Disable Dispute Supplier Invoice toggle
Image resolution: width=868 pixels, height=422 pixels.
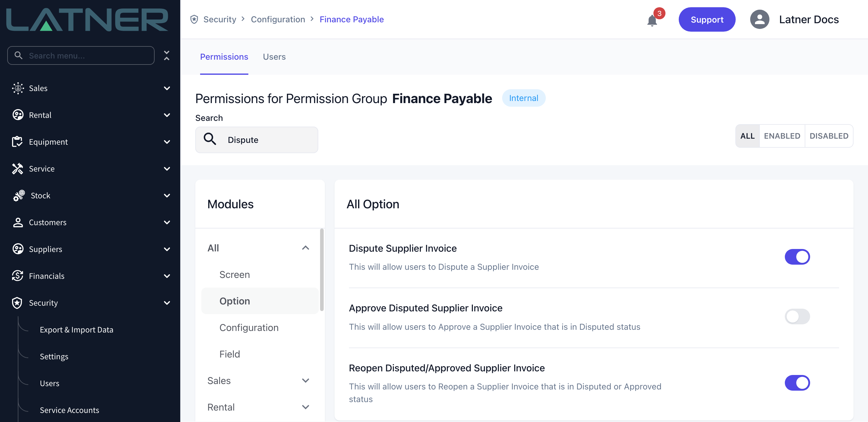pyautogui.click(x=797, y=257)
